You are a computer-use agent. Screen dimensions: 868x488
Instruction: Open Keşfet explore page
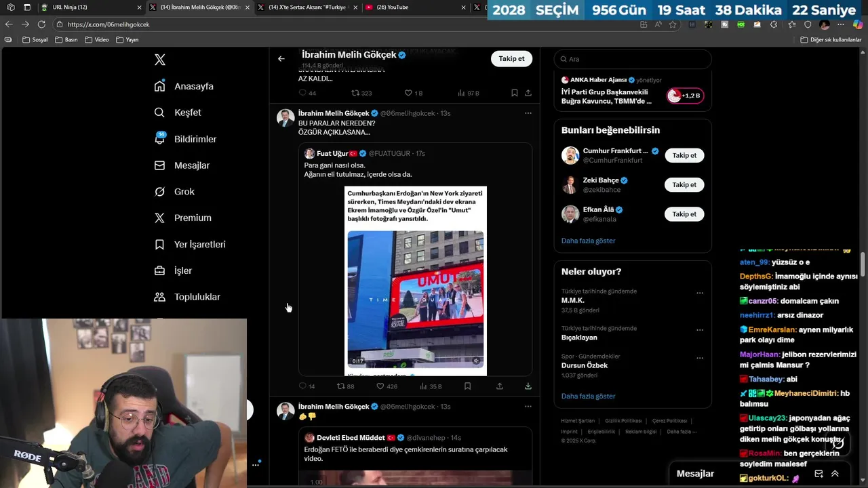(178, 113)
